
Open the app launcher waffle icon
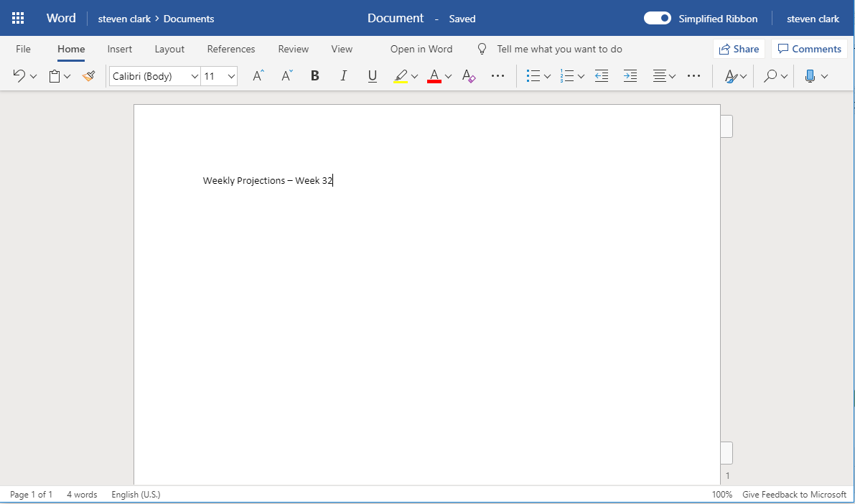pos(18,18)
